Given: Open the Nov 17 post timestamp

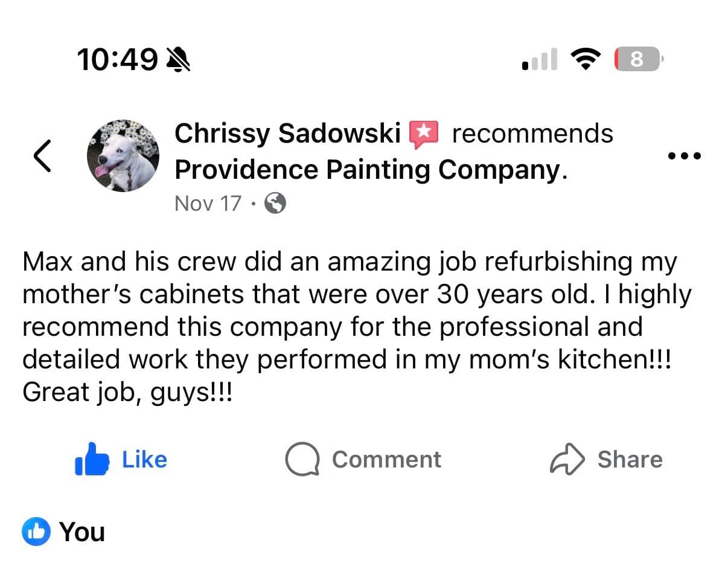Looking at the screenshot, I should (208, 204).
